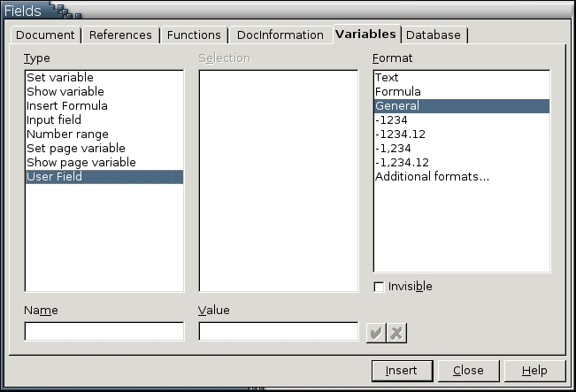Open Help for the Fields dialog
The width and height of the screenshot is (576, 392).
coord(534,370)
